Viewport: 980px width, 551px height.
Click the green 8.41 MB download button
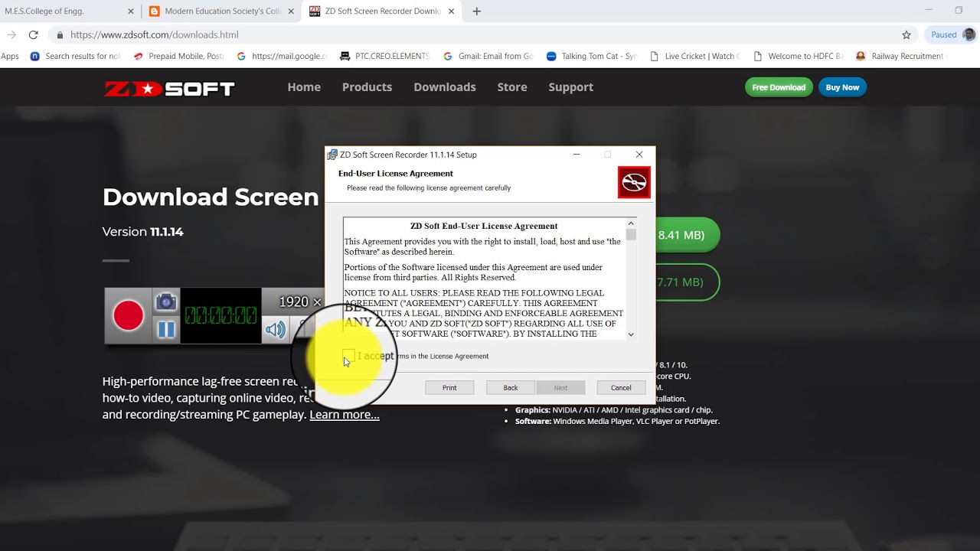[x=688, y=235]
